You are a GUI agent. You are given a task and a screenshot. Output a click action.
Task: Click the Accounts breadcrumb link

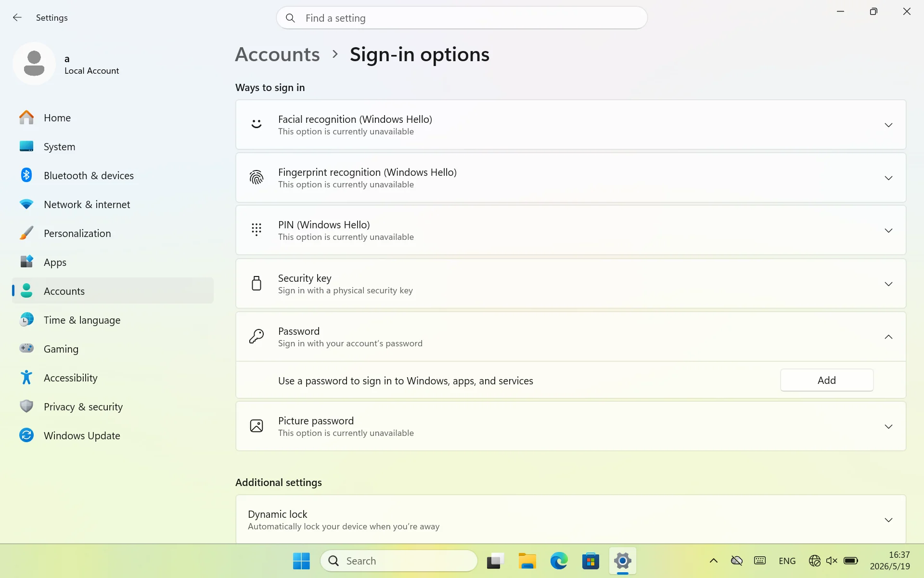pyautogui.click(x=277, y=54)
